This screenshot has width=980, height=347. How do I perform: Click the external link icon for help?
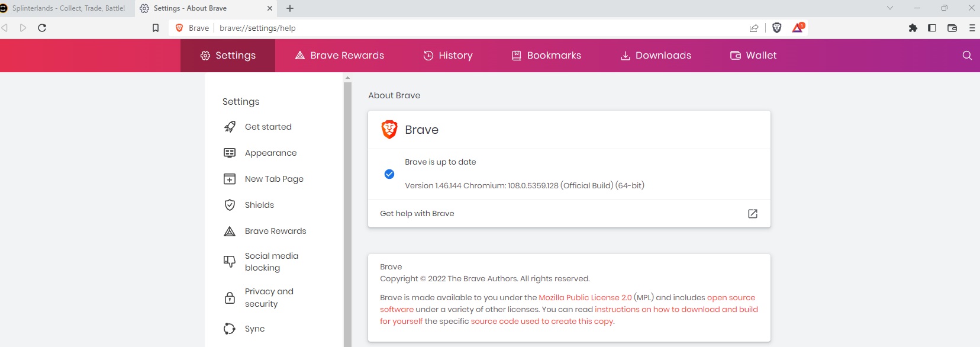[x=753, y=214]
